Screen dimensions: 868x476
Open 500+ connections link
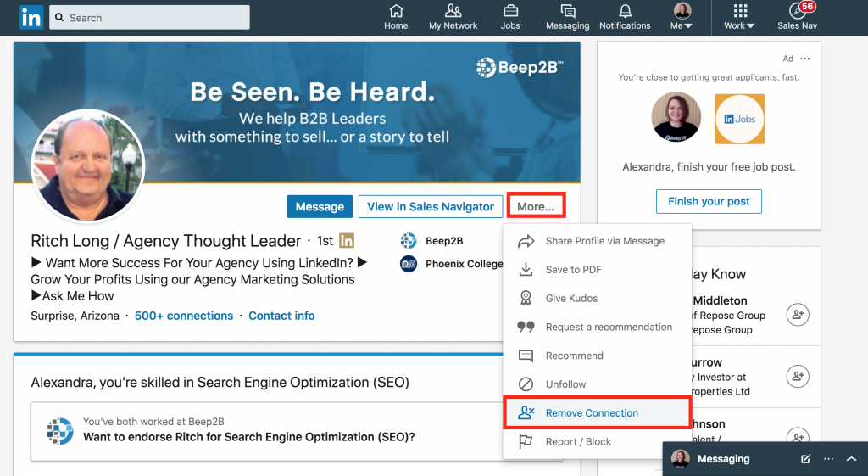[184, 316]
